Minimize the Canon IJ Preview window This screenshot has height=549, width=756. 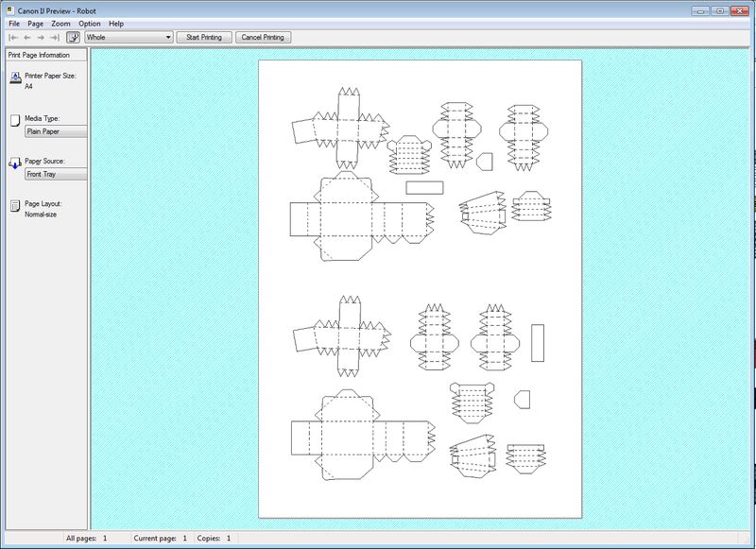[700, 10]
